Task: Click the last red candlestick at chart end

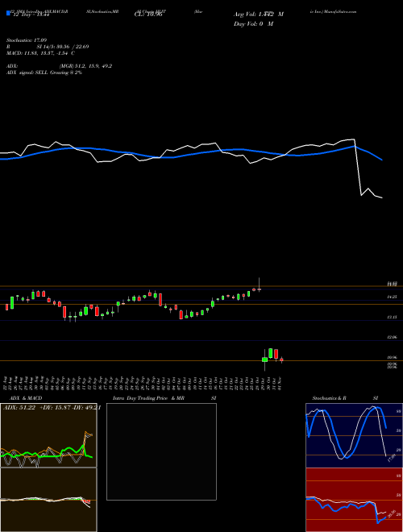Action: tap(281, 360)
